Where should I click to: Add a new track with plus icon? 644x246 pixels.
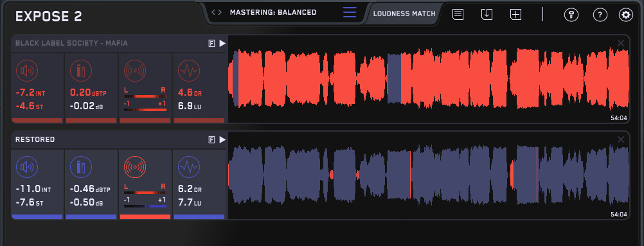click(515, 14)
